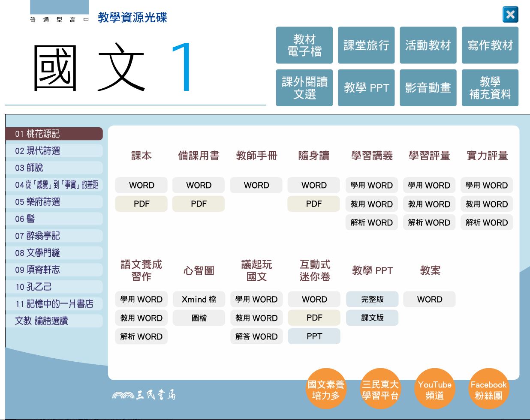Open 影音動畫 section
Image resolution: width=530 pixels, height=420 pixels.
[428, 88]
